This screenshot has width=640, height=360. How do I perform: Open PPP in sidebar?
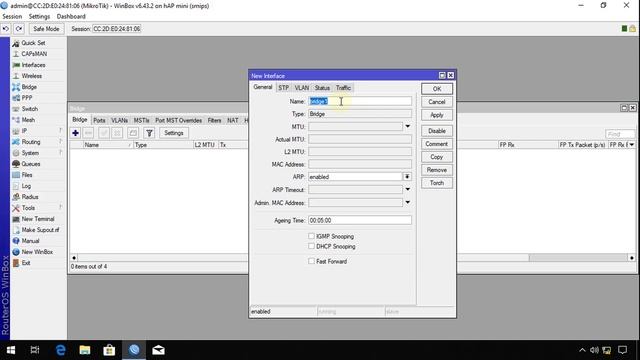pyautogui.click(x=27, y=98)
